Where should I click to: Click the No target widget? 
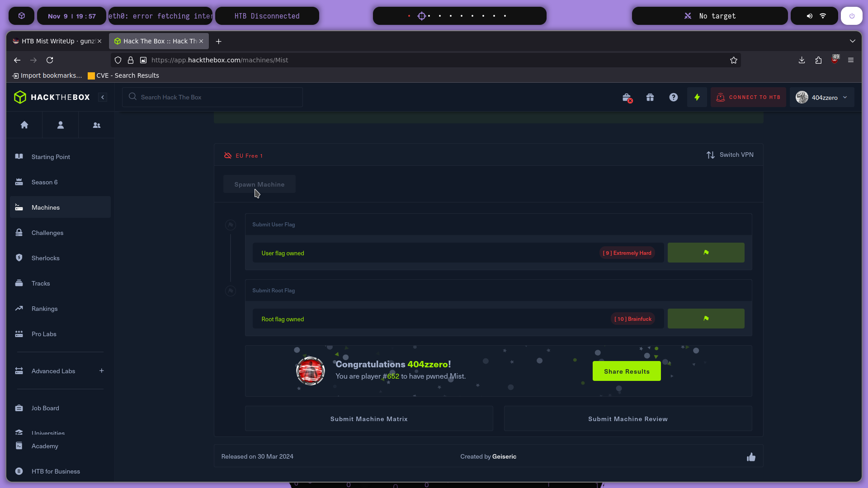point(710,16)
